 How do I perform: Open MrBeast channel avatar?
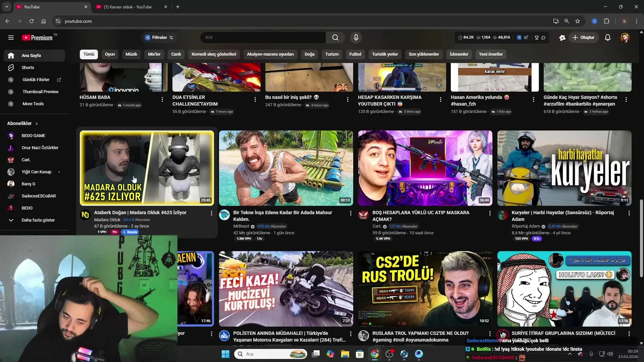pos(224,215)
